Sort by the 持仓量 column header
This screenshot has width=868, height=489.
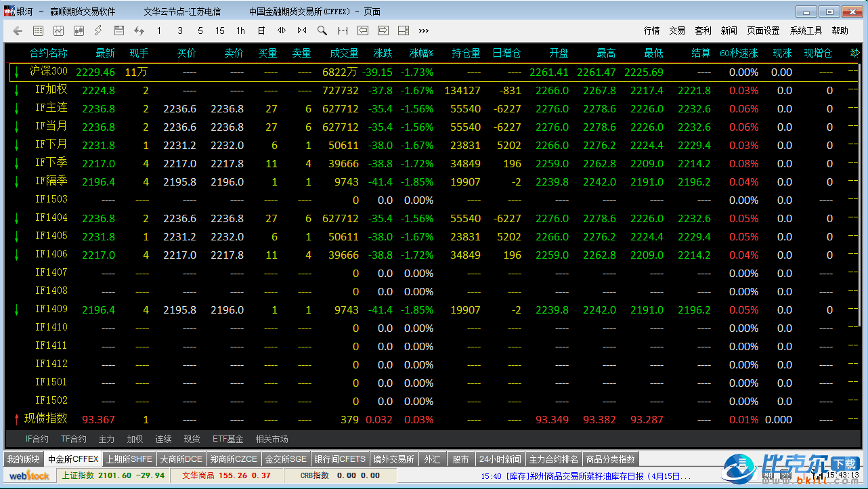[466, 53]
